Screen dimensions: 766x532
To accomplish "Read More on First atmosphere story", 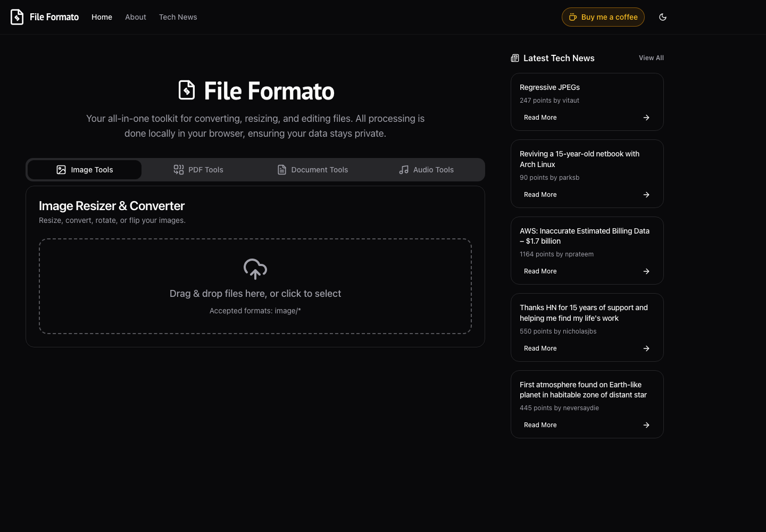I will 587,425.
